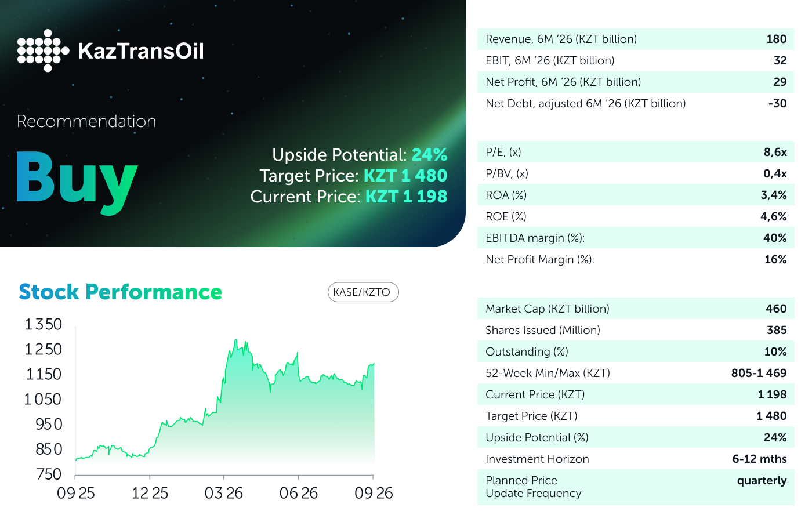The image size is (812, 522).
Task: Click the chart peak near 1 300
Action: pos(236,340)
